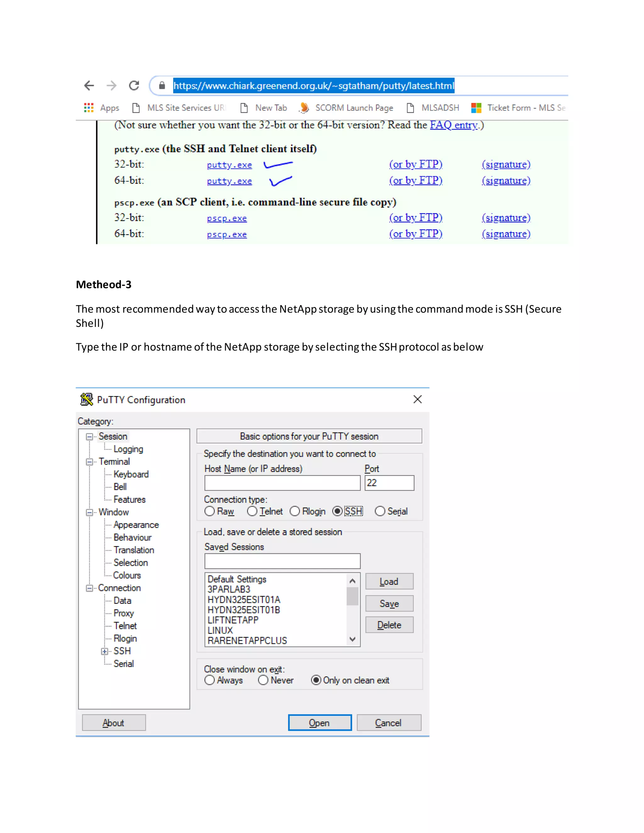Open the MLS Site Services bookmark
The height and width of the screenshot is (833, 644).
click(x=179, y=108)
